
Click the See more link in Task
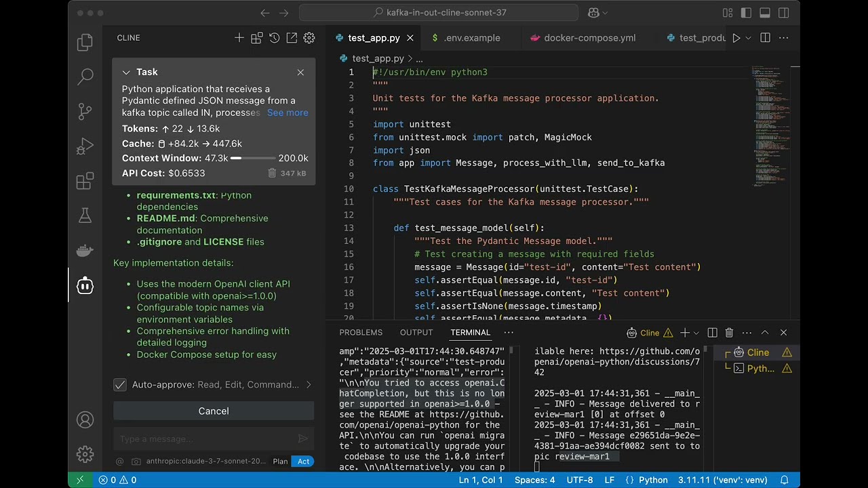point(288,113)
